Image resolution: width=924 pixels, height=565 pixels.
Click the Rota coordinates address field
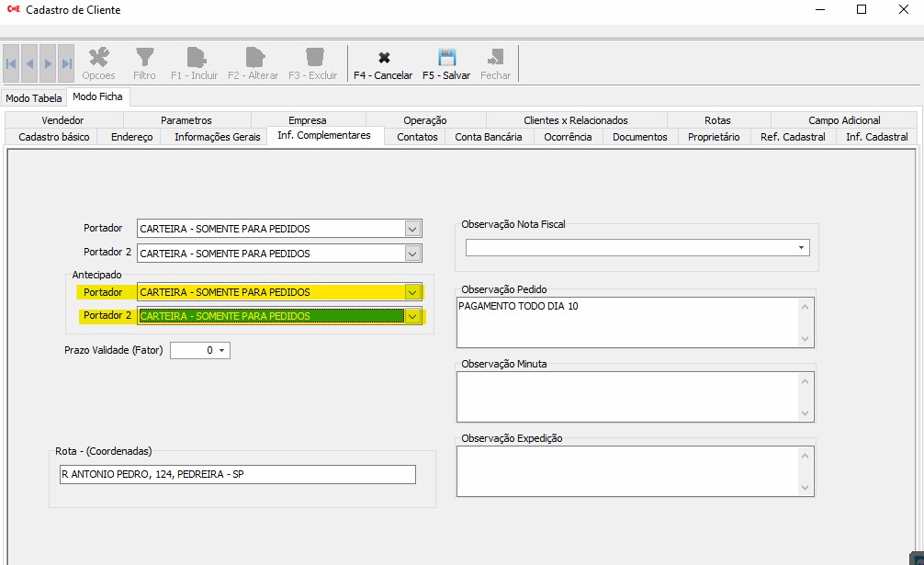236,474
